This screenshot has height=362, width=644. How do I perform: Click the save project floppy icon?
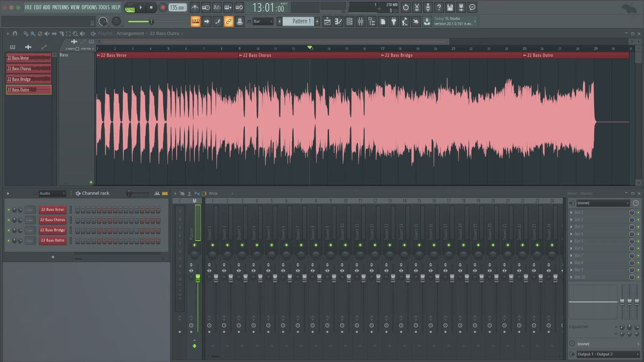[450, 8]
